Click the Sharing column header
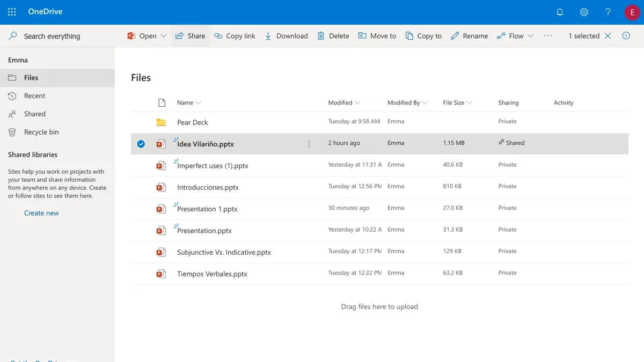Viewport: 644px width, 362px height. 508,102
